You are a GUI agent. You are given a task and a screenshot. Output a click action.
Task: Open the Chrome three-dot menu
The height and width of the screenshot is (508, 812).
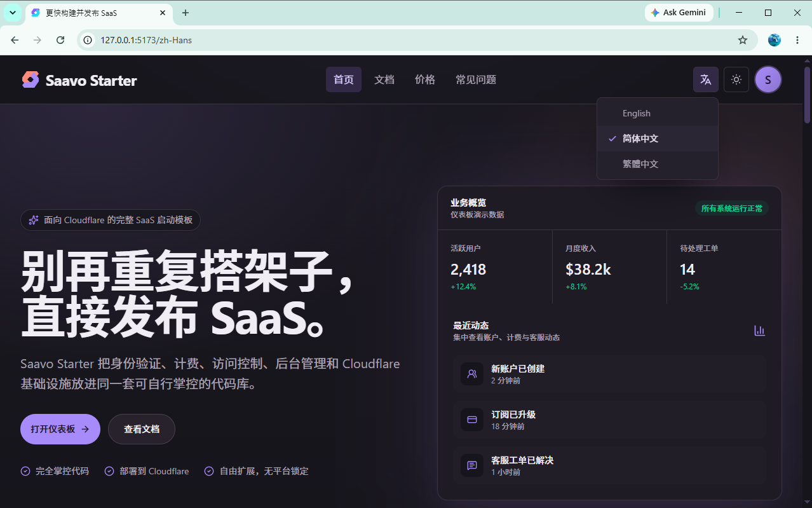click(x=797, y=40)
